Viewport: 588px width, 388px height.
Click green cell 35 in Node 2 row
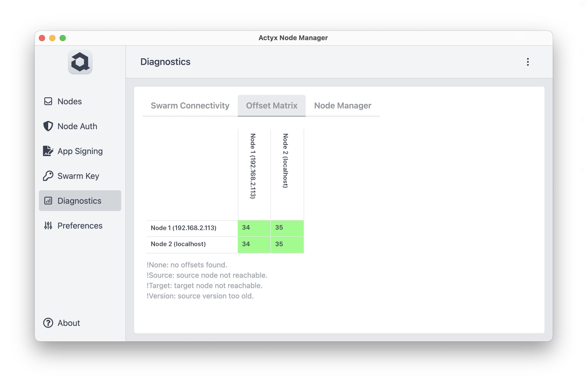click(x=287, y=244)
